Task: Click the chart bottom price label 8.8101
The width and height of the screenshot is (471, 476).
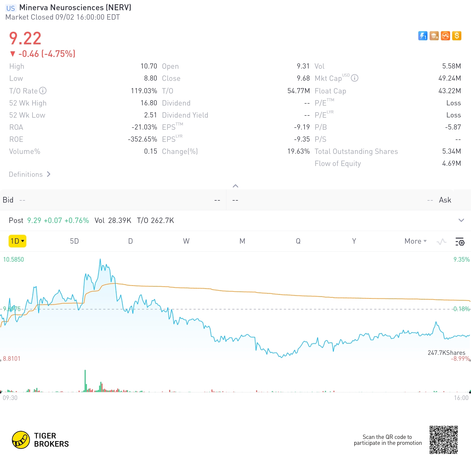Action: click(x=12, y=359)
